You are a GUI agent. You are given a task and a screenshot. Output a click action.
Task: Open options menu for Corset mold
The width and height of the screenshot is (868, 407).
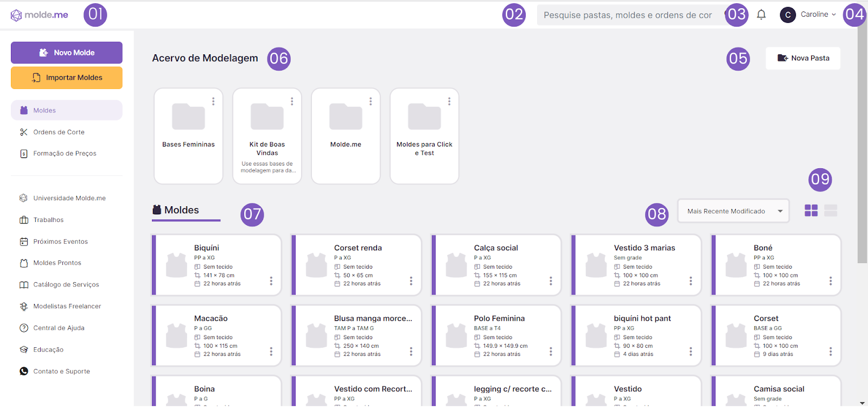[x=831, y=352]
